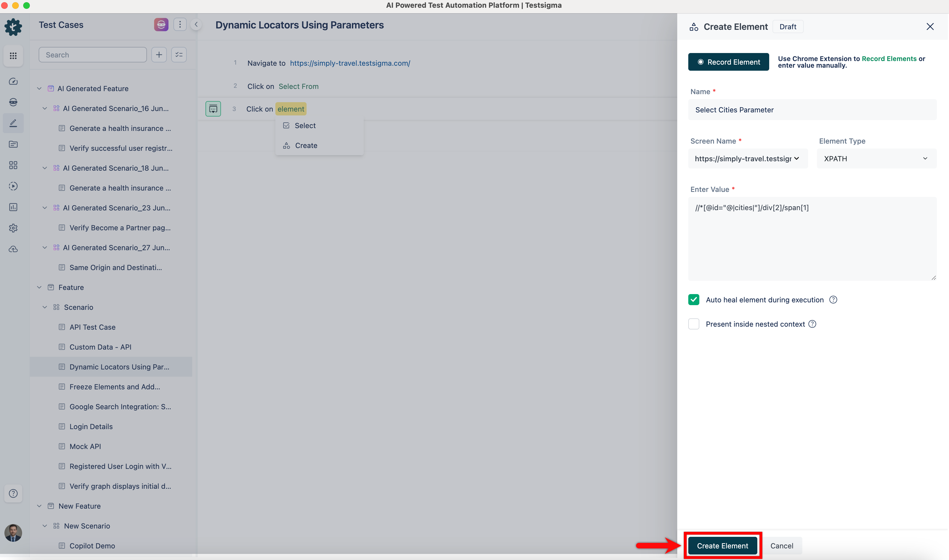The height and width of the screenshot is (560, 949).
Task: Uncheck Auto heal element during execution
Action: (694, 300)
